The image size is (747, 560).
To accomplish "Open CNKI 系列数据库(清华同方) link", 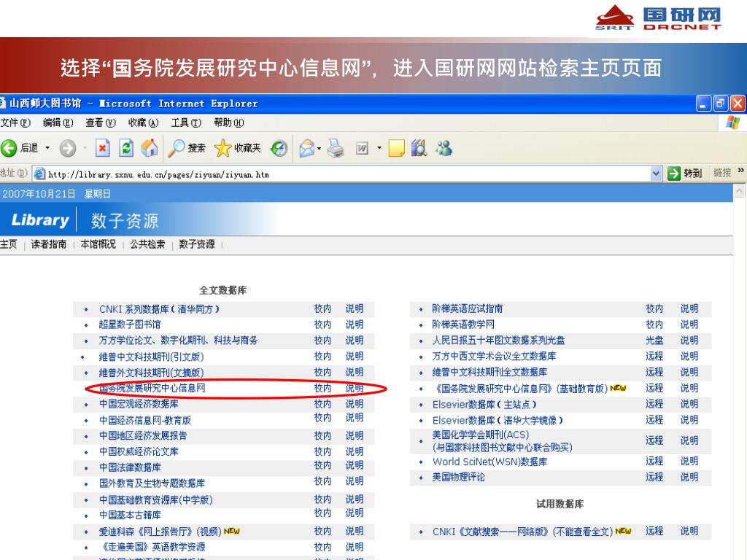I will [159, 309].
